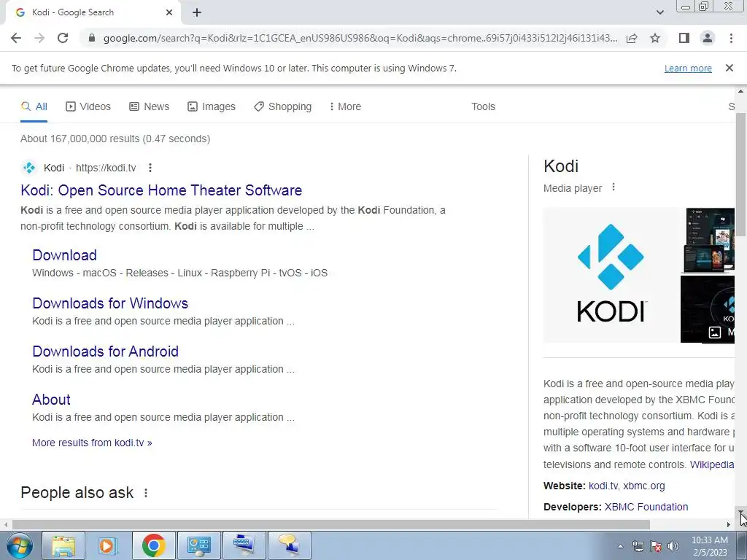Dismiss the Windows 7 update notice
Viewport: 747px width, 560px height.
pyautogui.click(x=729, y=68)
